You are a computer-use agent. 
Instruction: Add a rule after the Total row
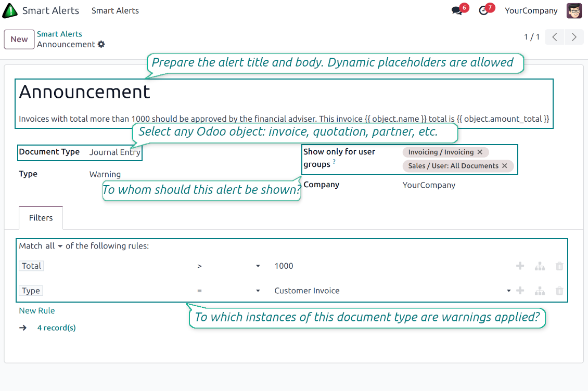pyautogui.click(x=520, y=266)
